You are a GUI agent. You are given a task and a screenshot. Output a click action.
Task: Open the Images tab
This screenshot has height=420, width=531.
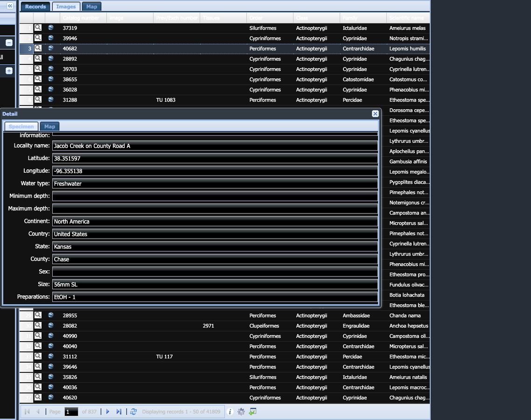pos(66,7)
